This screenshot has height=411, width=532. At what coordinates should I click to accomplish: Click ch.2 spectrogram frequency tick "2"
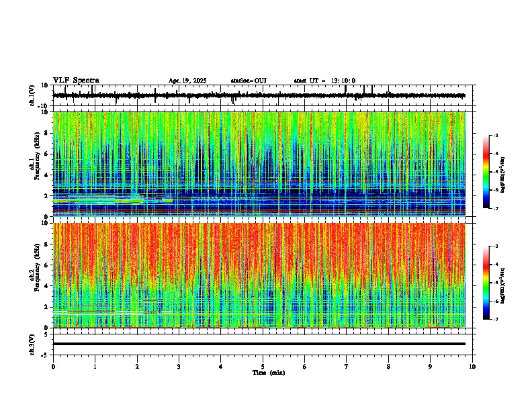click(47, 307)
